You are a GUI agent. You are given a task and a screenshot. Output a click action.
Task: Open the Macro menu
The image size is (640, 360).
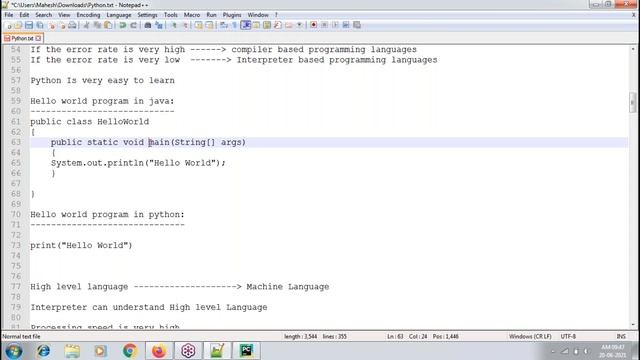click(x=192, y=15)
